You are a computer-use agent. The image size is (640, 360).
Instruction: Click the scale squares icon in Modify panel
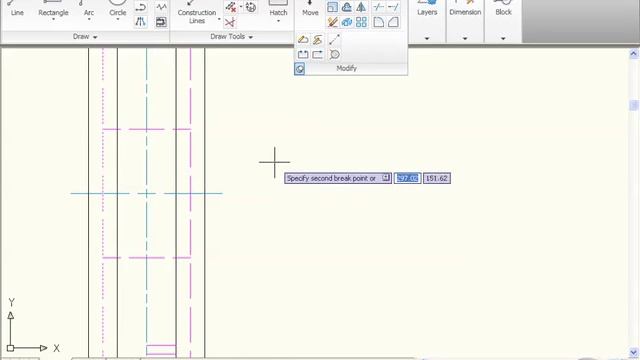pos(333,7)
